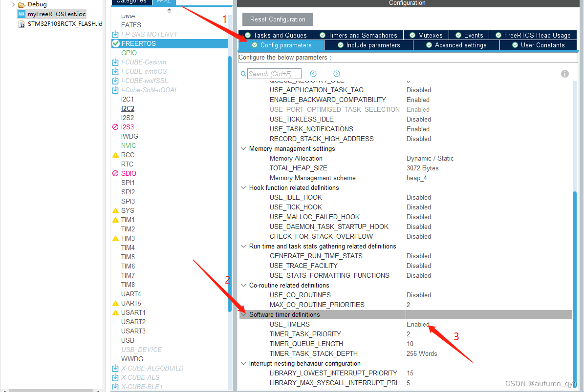This screenshot has height=392, width=584.
Task: Click the info icon above the parameter list
Action: 565,73
